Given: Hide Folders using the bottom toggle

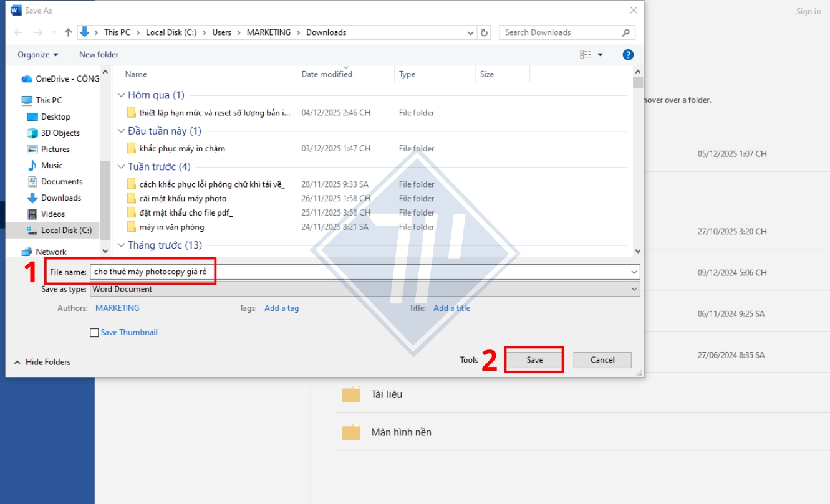Looking at the screenshot, I should pos(42,362).
